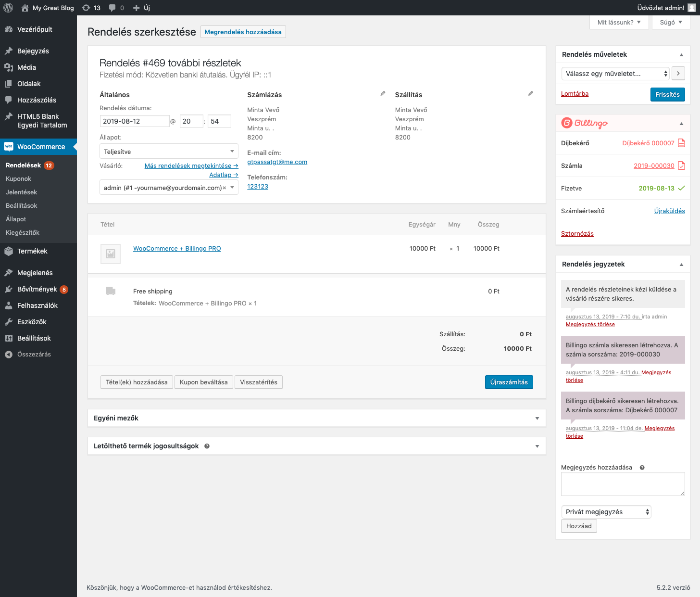This screenshot has width=700, height=597.
Task: Open Megjelenés appearance menu
Action: (x=38, y=273)
